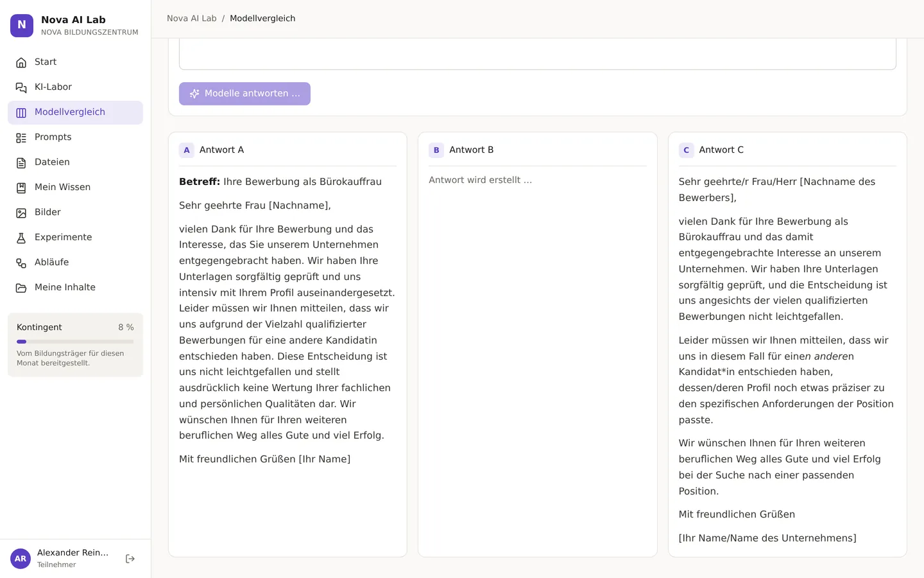The height and width of the screenshot is (578, 924).
Task: Click the Antwort B card heading
Action: click(471, 150)
